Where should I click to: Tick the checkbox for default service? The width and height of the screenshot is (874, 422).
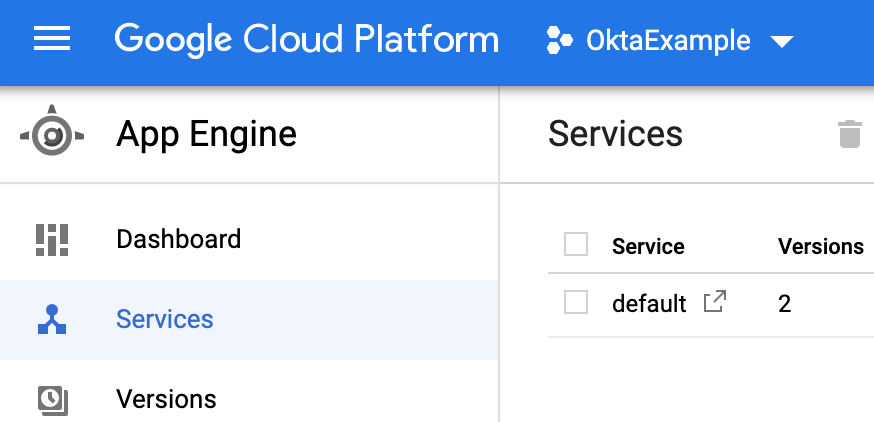576,302
